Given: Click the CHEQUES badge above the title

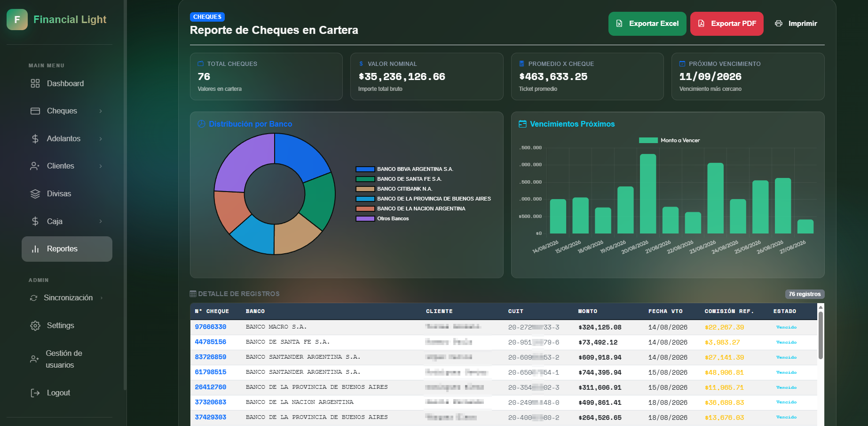Looking at the screenshot, I should click(207, 17).
